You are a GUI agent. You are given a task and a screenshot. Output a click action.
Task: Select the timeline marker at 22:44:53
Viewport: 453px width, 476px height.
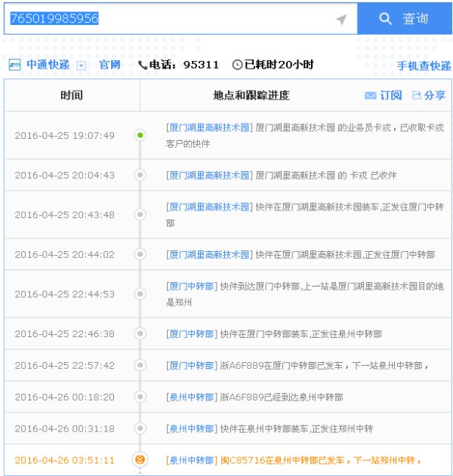click(140, 294)
